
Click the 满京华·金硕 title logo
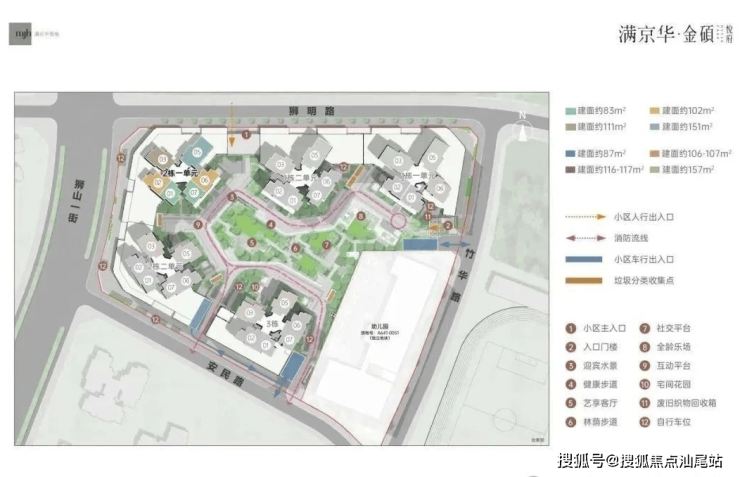coord(676,34)
